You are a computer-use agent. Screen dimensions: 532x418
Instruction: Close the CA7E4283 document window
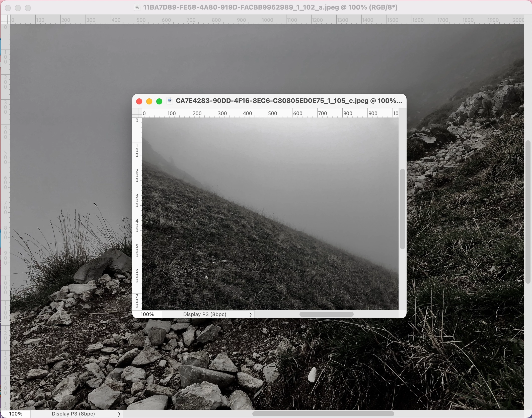(x=139, y=101)
